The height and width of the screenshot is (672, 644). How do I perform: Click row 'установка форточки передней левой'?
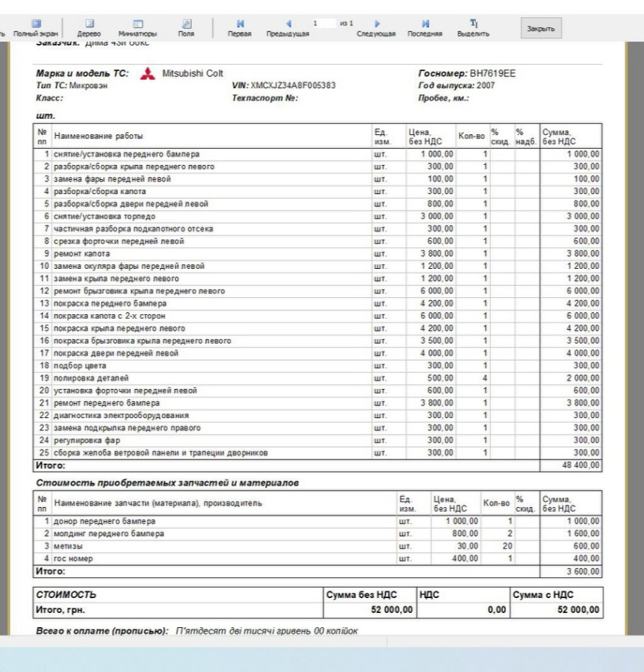(x=317, y=390)
